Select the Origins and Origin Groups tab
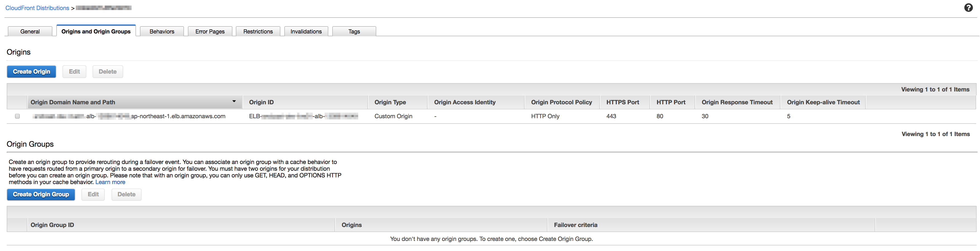980x251 pixels. pyautogui.click(x=96, y=31)
